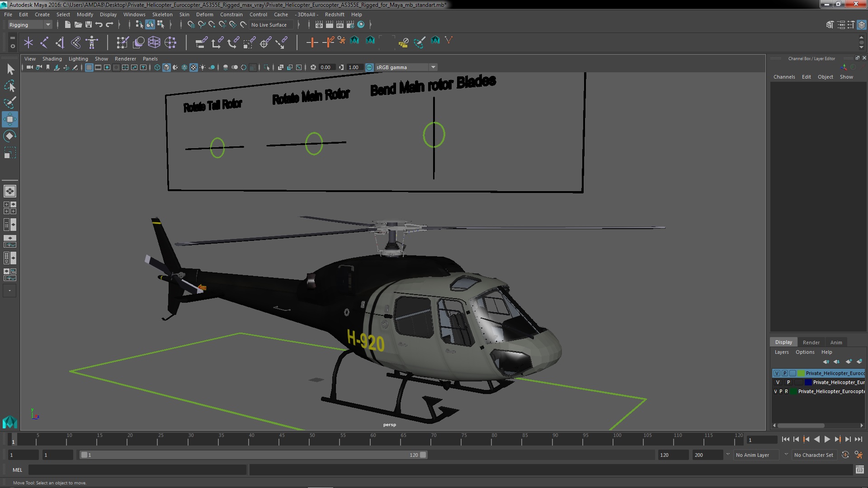Toggle visibility of third helicopter layer
This screenshot has width=868, height=488.
(776, 391)
